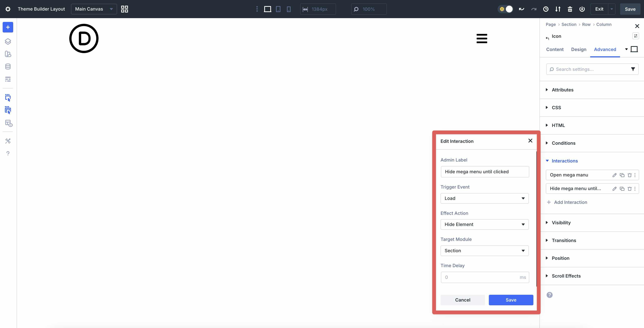Open the help question mark icon
Screen dimensions: 644x328
8,153
